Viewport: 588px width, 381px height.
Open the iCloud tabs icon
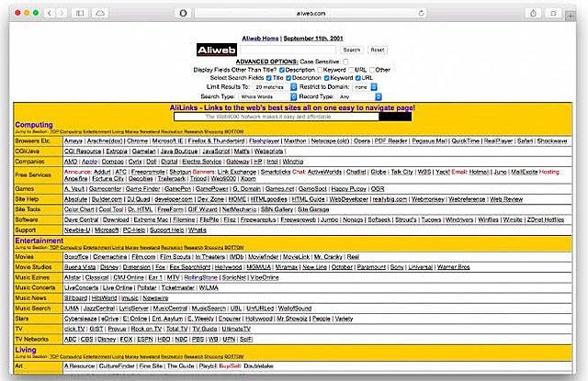pos(100,13)
